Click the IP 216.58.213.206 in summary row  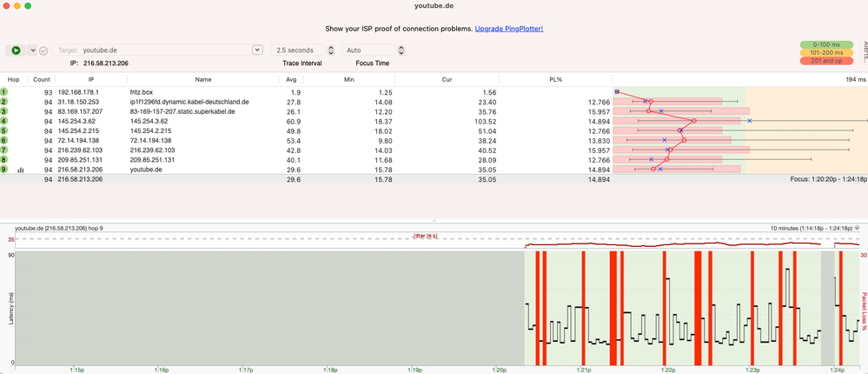[x=80, y=179]
